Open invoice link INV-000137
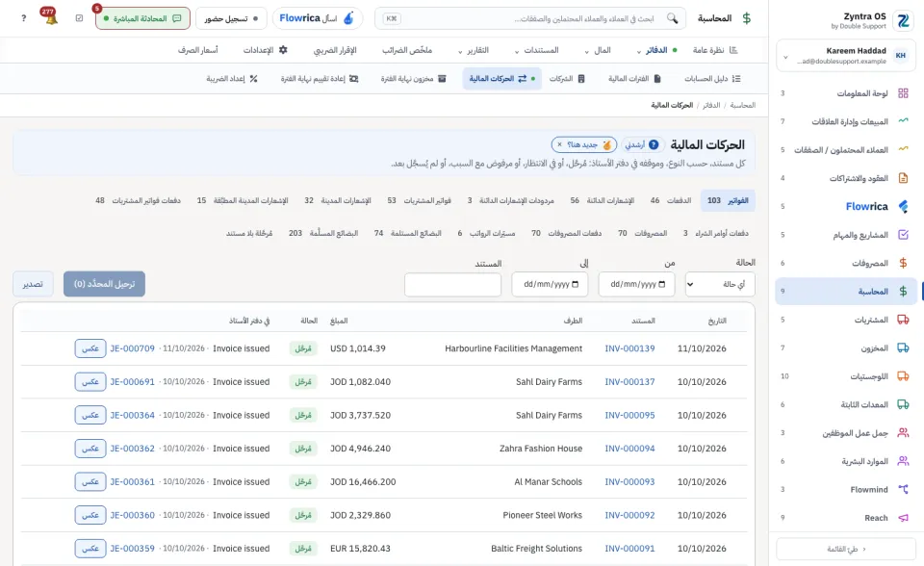This screenshot has height=566, width=924. 629,382
